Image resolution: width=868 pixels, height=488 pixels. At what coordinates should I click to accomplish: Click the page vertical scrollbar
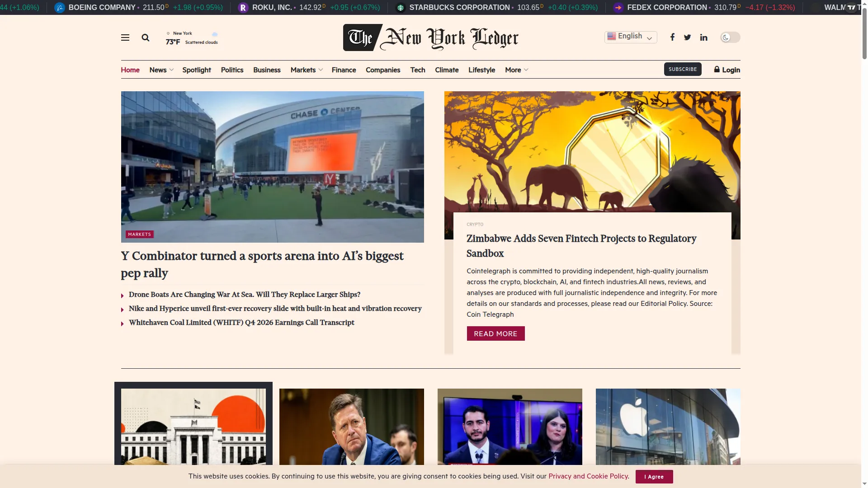click(864, 34)
